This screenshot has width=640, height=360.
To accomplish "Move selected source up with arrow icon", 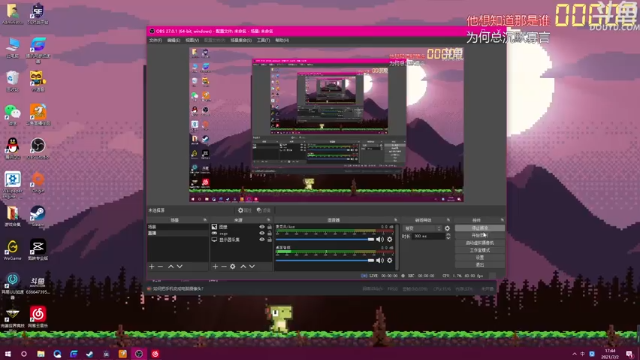I will click(x=243, y=267).
